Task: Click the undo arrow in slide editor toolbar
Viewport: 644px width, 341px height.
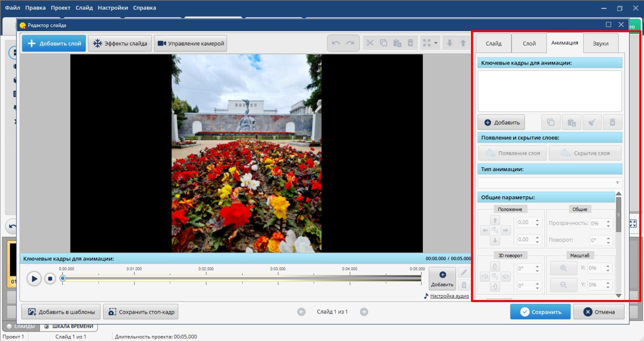Action: point(336,43)
